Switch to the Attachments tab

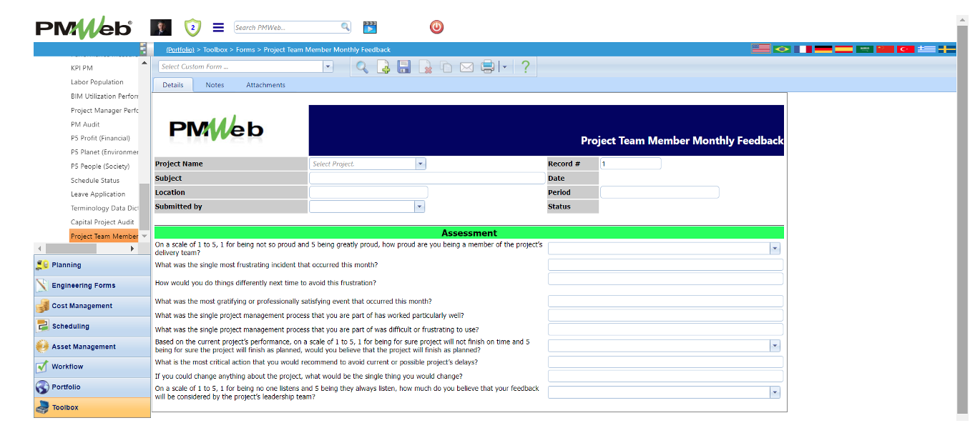(265, 85)
